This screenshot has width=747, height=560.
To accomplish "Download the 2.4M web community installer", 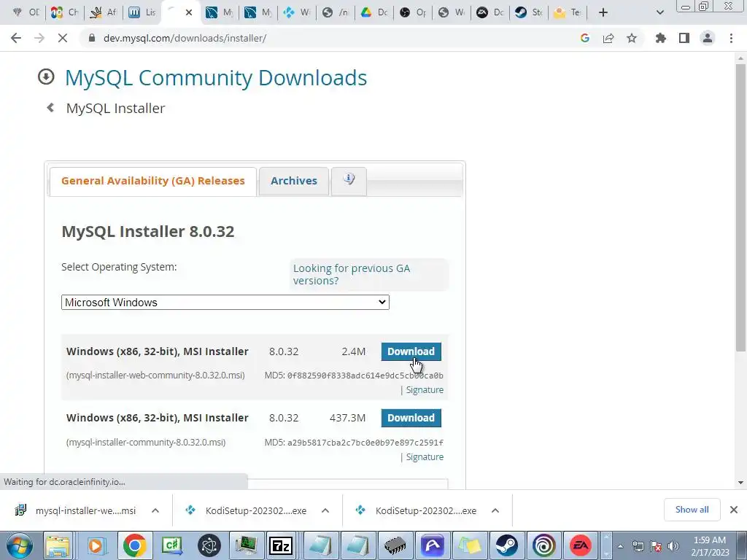I will click(x=411, y=351).
